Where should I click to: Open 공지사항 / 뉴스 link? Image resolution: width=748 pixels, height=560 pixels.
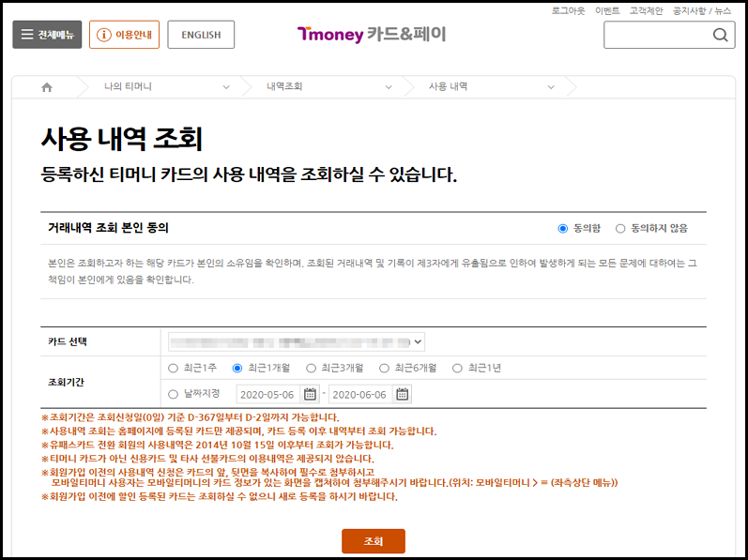point(702,10)
